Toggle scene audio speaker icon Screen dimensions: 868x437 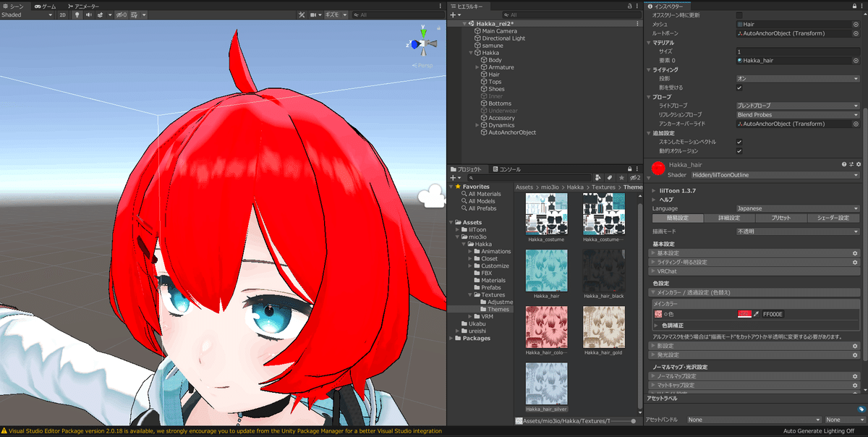[x=89, y=14]
